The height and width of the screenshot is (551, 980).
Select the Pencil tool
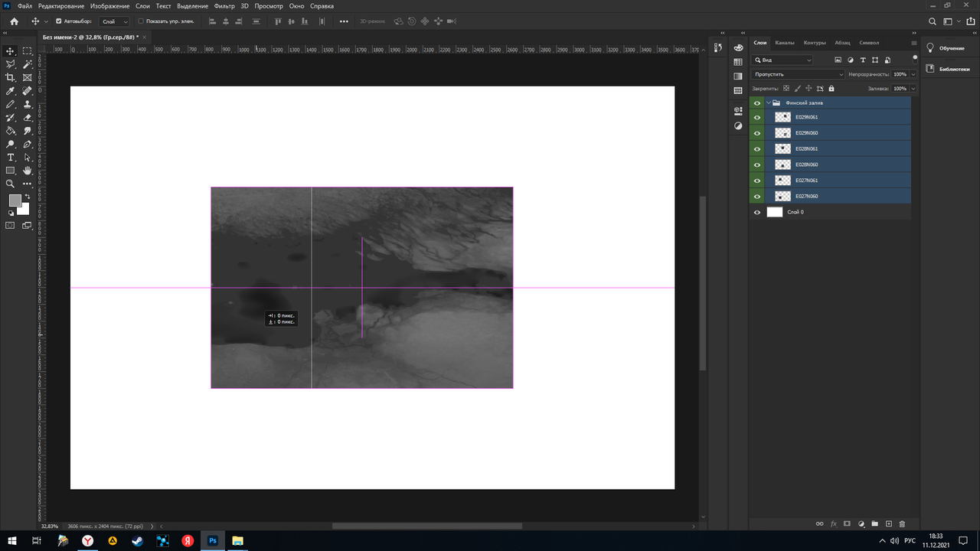tap(10, 104)
